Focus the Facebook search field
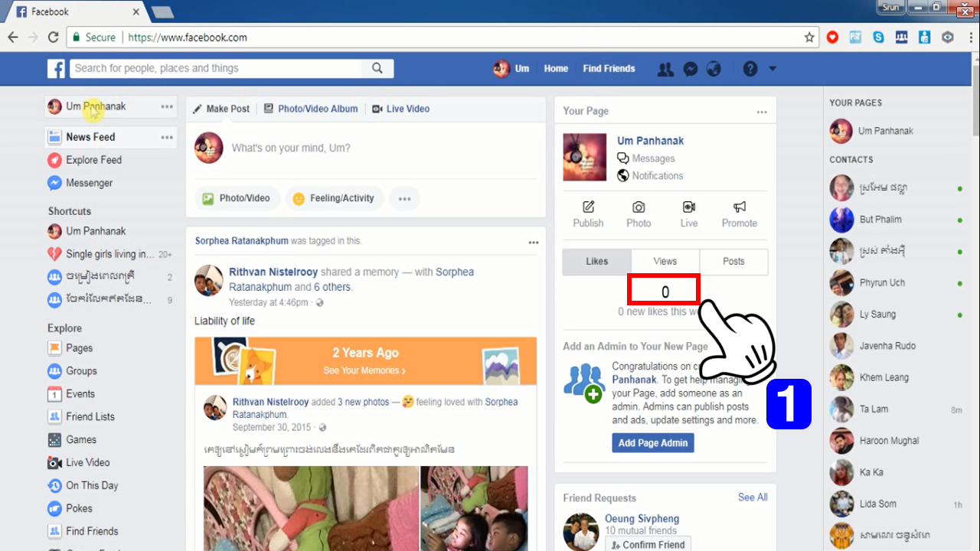 point(216,68)
